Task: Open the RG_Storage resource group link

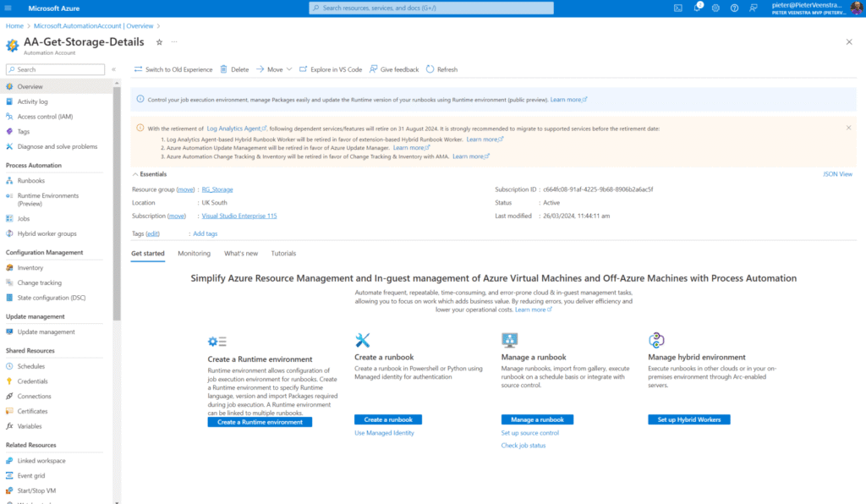Action: click(x=217, y=189)
